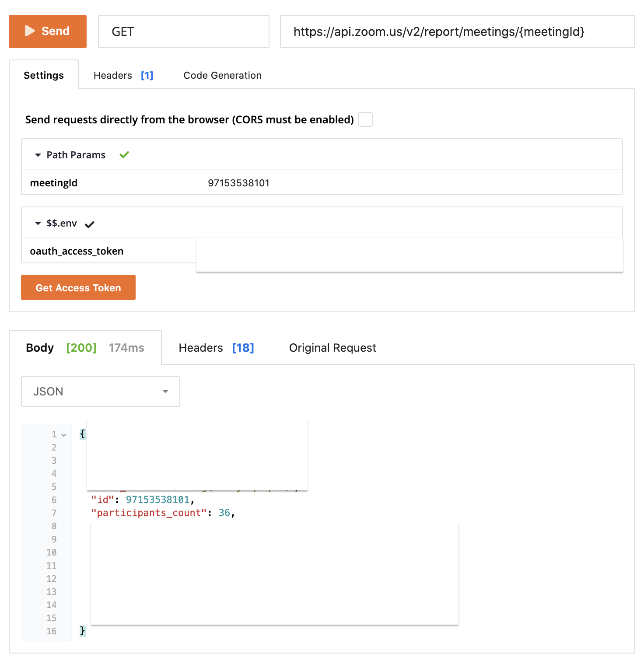Open the Code Generation tab
Viewport: 644px width, 664px height.
[223, 75]
